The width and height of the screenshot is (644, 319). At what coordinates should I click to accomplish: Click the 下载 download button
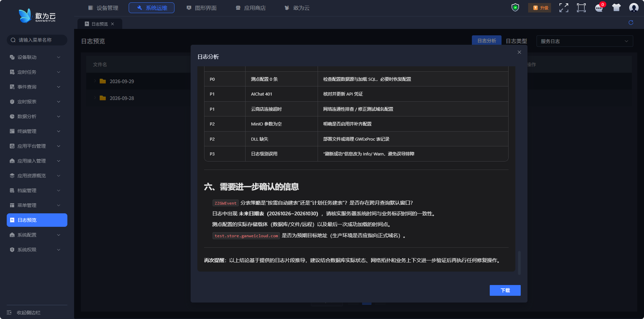click(505, 290)
